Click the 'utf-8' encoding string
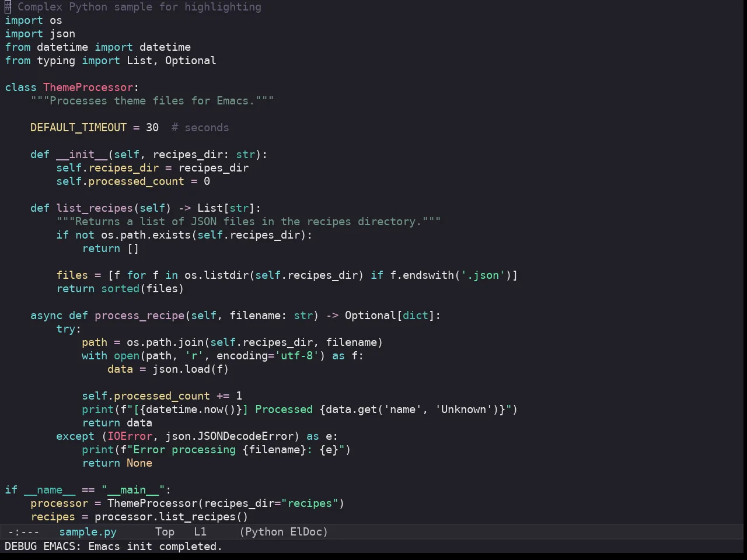747x560 pixels. [296, 356]
